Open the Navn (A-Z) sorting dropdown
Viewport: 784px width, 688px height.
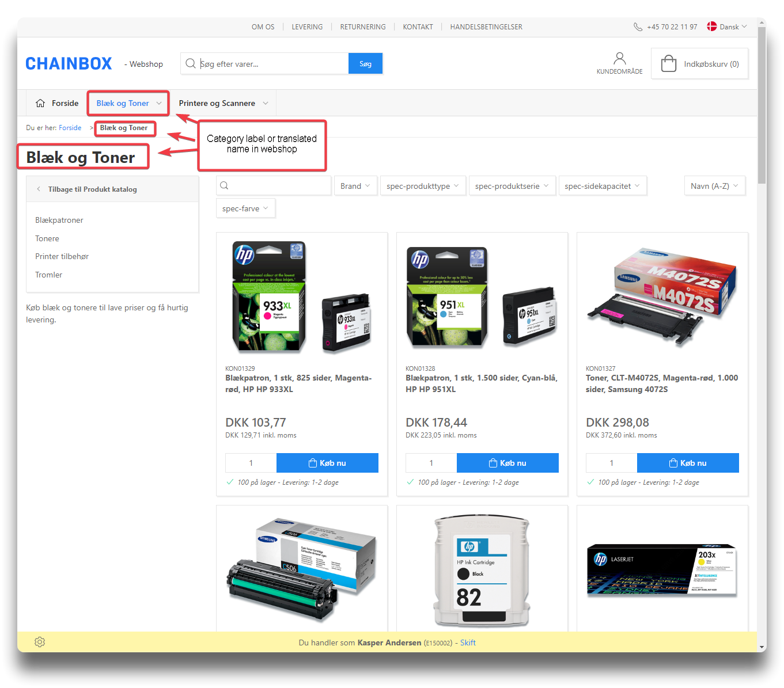tap(714, 186)
